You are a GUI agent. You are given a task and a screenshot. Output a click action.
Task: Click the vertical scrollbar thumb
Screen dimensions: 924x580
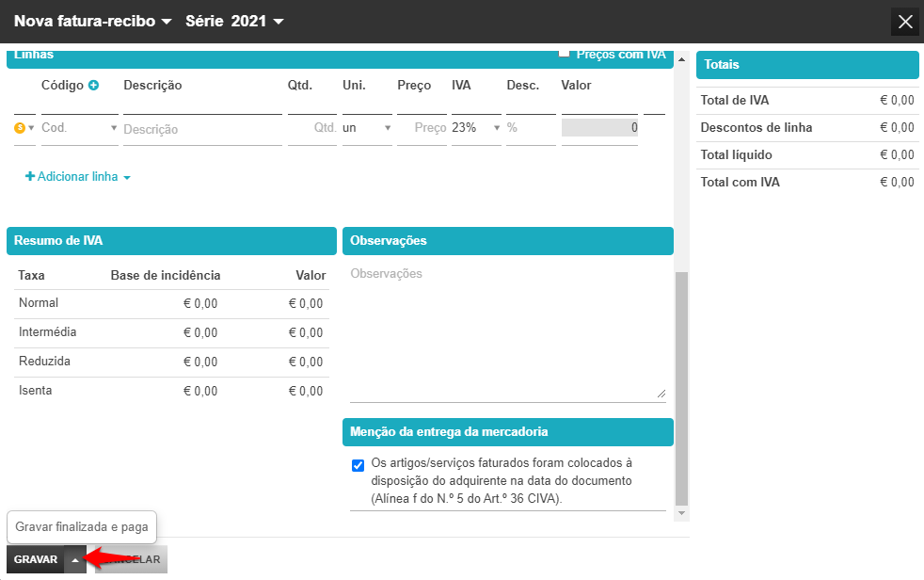(682, 389)
